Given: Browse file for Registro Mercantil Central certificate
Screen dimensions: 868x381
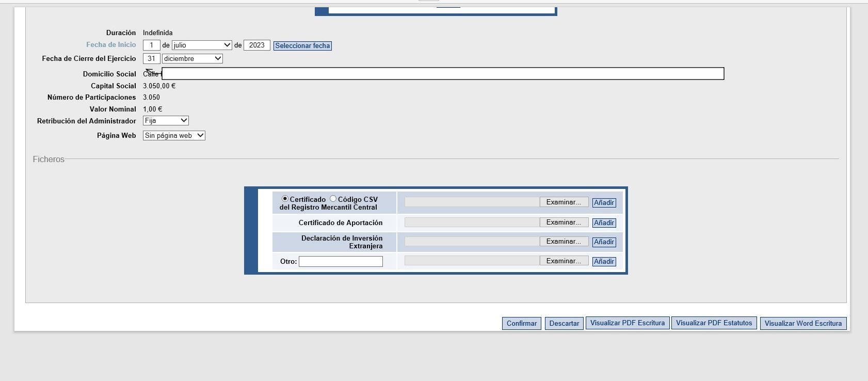Looking at the screenshot, I should tap(564, 202).
